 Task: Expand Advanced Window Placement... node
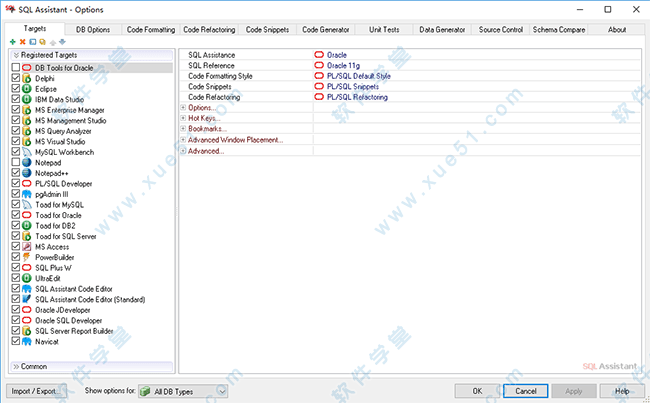[x=183, y=140]
